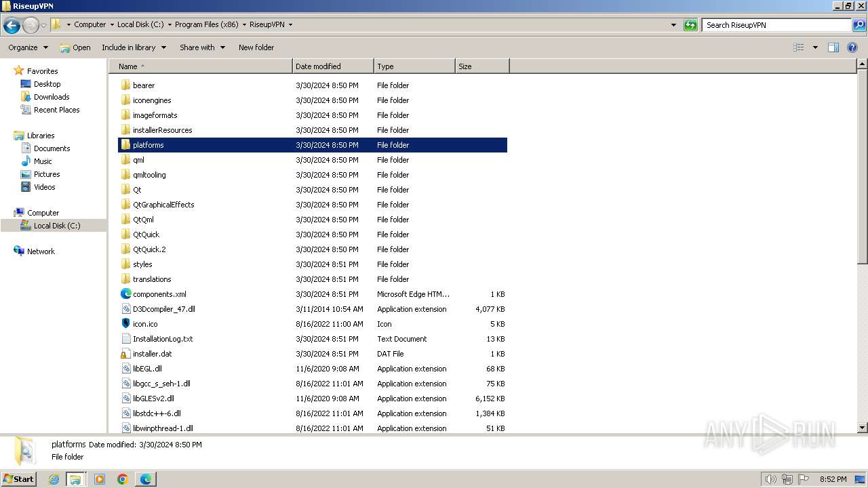Open Desktop under Favorites
Screen dimensions: 868x488
click(47, 84)
